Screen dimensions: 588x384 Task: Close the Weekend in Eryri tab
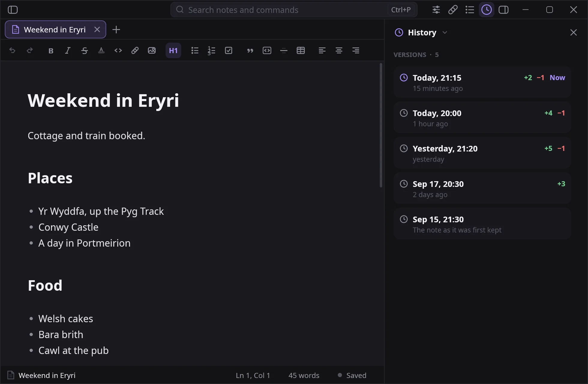point(97,29)
